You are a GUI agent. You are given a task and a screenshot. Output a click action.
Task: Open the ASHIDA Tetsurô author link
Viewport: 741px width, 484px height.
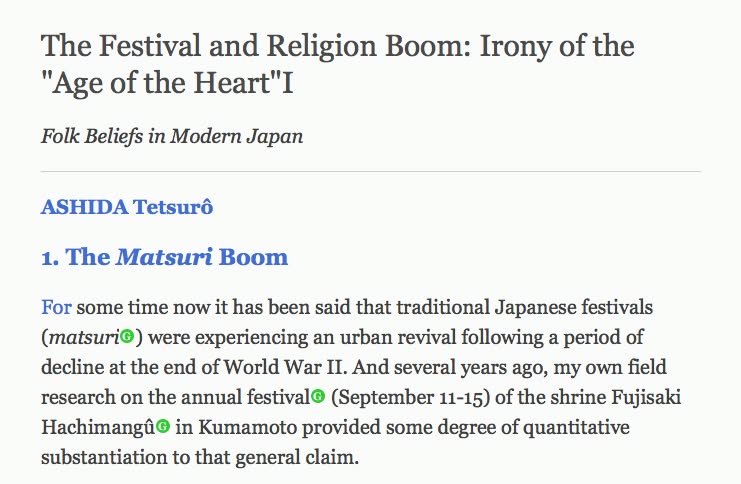(x=128, y=208)
